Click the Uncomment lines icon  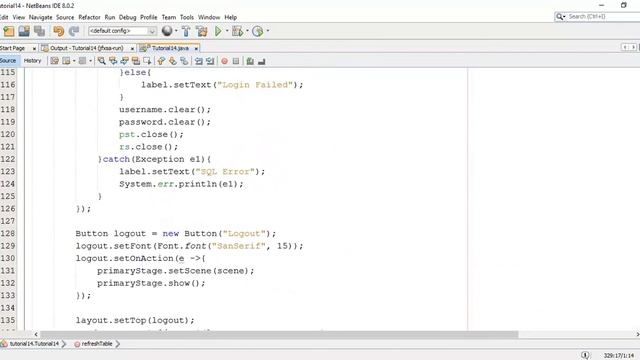click(x=262, y=61)
